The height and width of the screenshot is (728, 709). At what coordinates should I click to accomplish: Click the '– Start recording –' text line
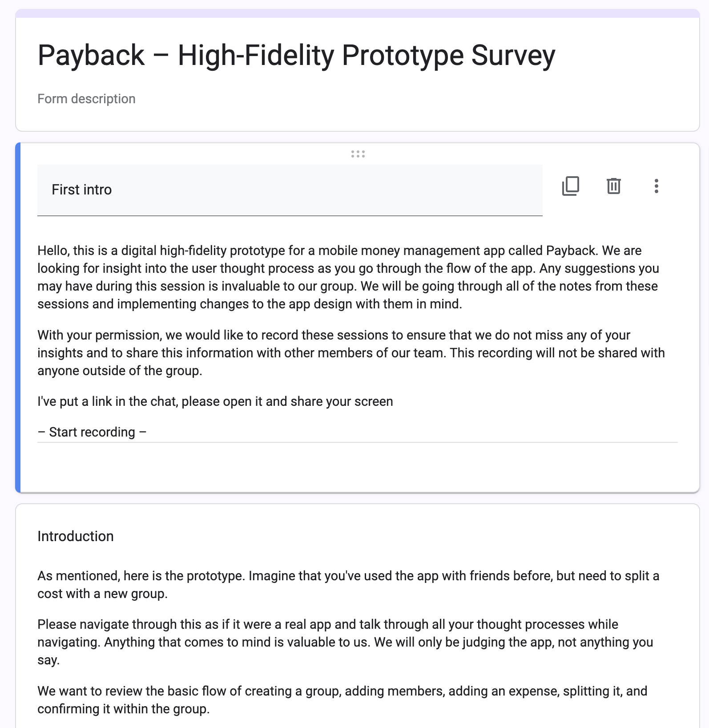(x=92, y=432)
